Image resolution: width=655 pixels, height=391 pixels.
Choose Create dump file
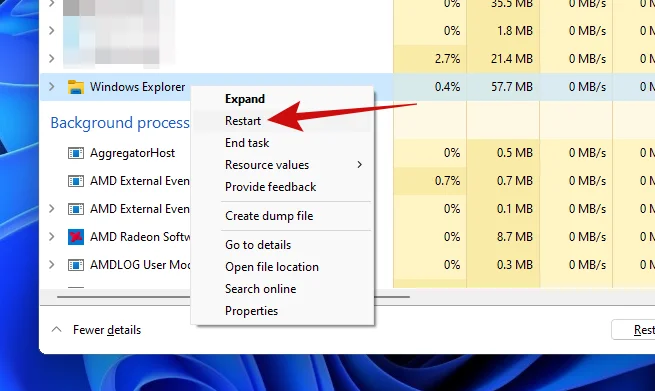coord(269,216)
